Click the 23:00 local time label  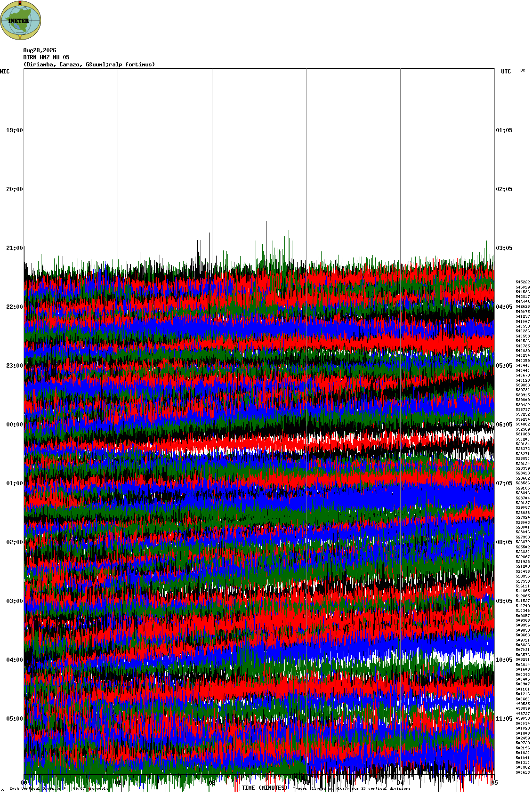(x=15, y=366)
